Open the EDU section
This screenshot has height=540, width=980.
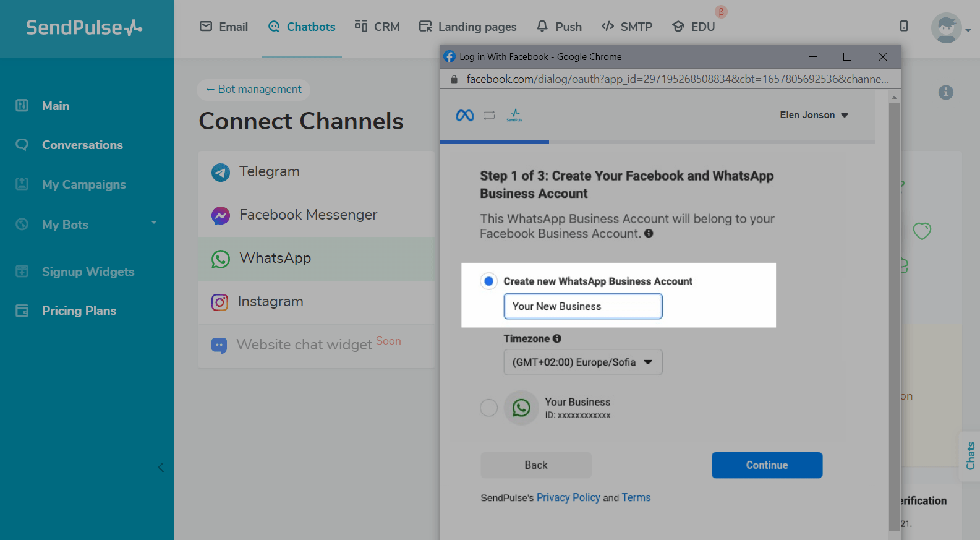click(x=694, y=27)
